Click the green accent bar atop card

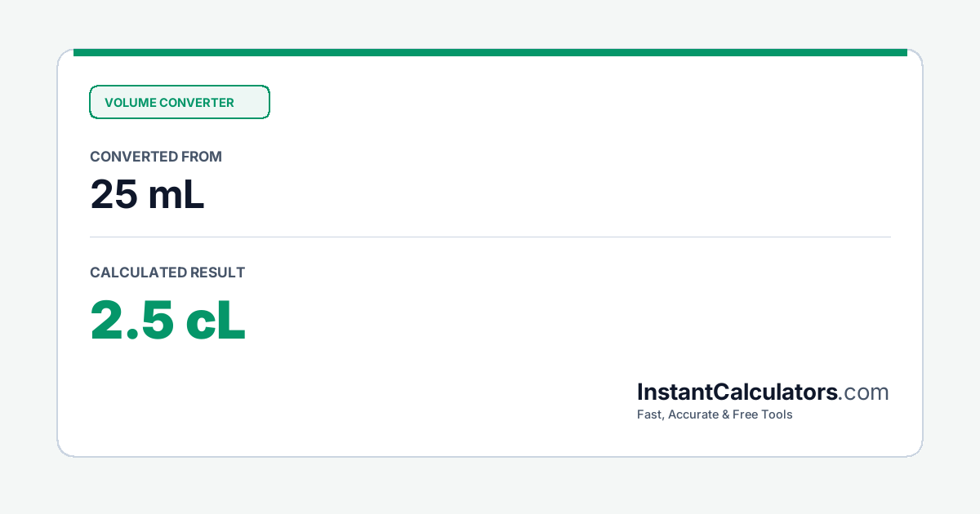pos(490,52)
